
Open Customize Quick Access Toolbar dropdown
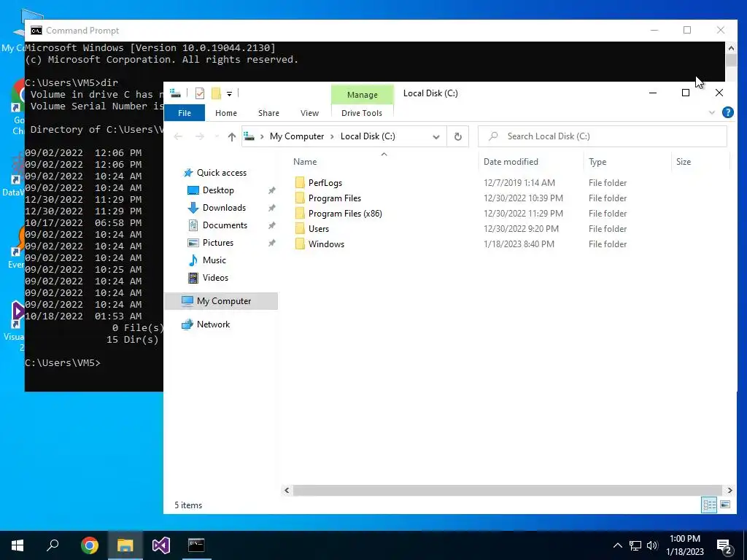click(229, 94)
